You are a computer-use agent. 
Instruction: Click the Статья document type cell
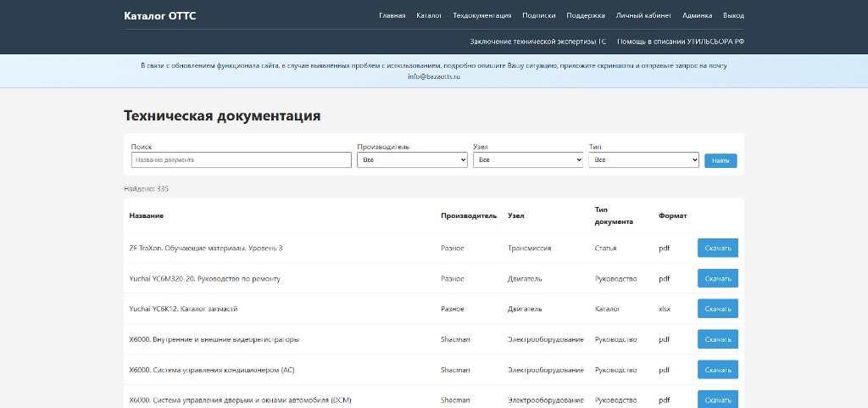pos(605,248)
